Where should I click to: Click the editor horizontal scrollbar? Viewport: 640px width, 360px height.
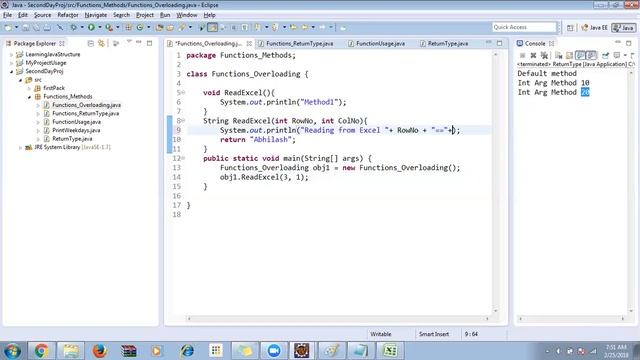pyautogui.click(x=338, y=318)
